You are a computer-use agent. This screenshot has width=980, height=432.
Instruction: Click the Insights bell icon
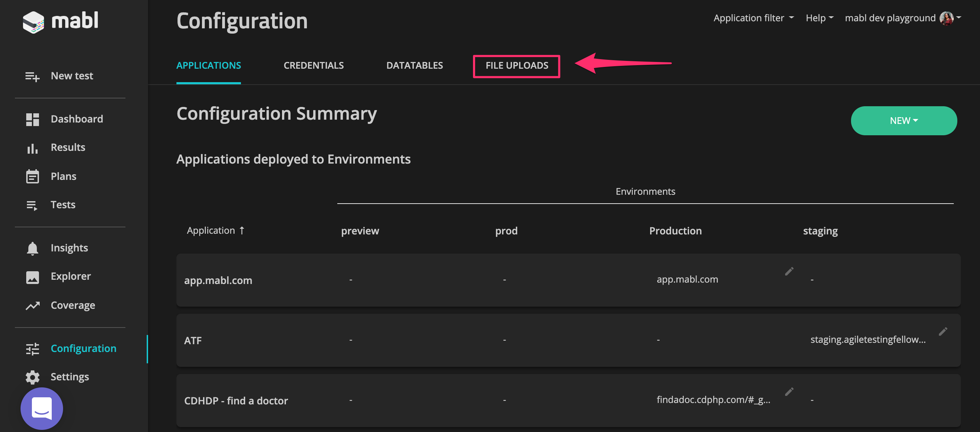tap(32, 248)
